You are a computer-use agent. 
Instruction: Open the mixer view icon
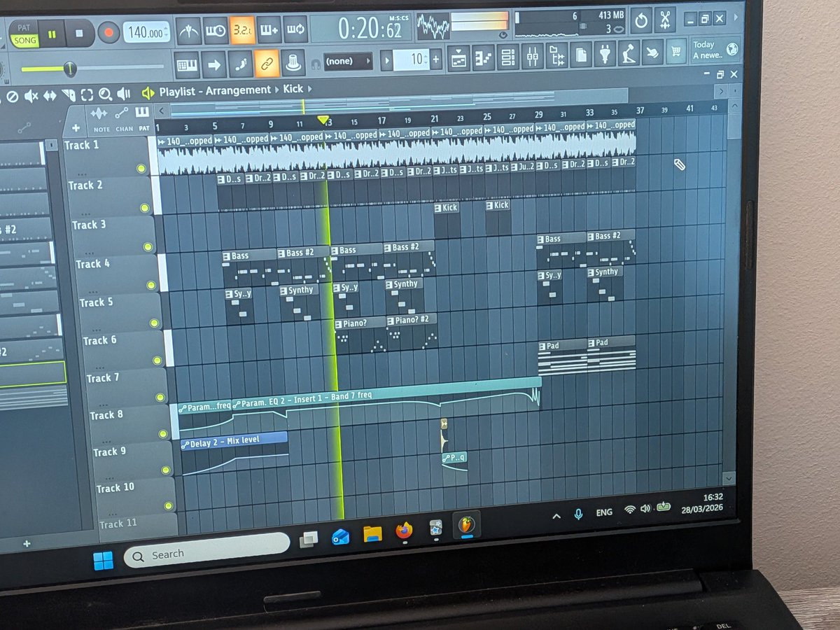533,55
